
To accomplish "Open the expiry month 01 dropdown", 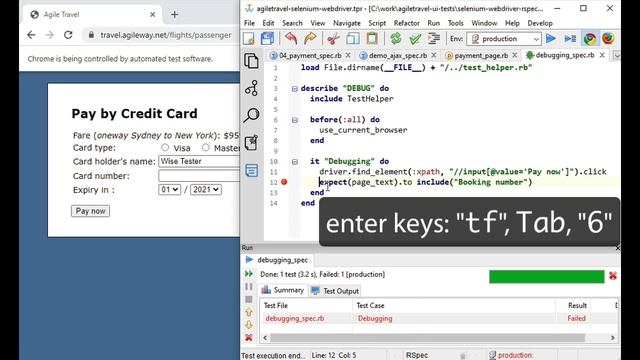I will coord(169,189).
